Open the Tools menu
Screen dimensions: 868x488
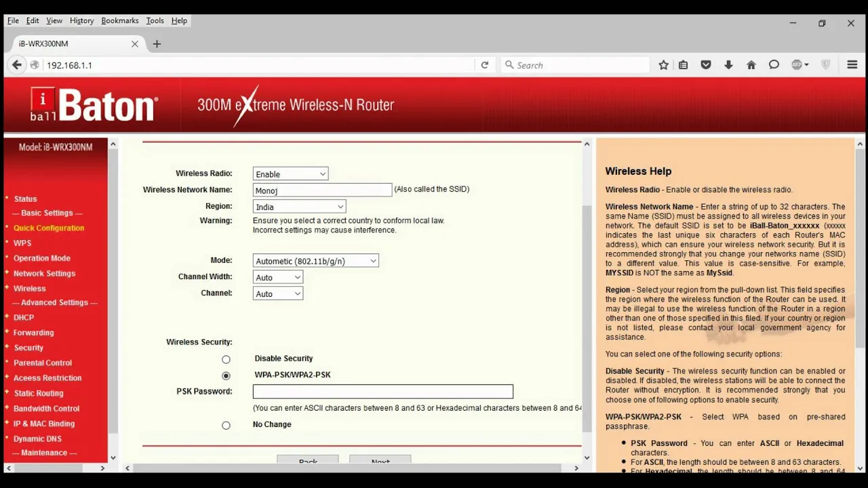coord(155,20)
